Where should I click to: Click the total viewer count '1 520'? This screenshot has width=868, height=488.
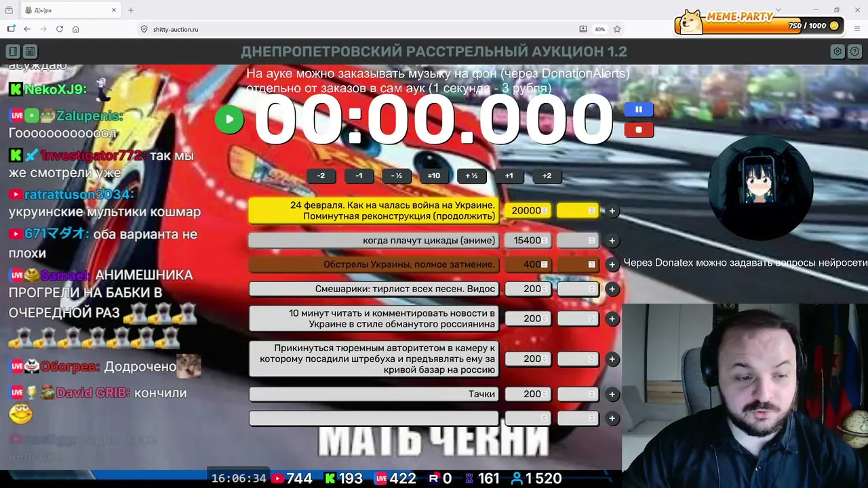pos(543,479)
